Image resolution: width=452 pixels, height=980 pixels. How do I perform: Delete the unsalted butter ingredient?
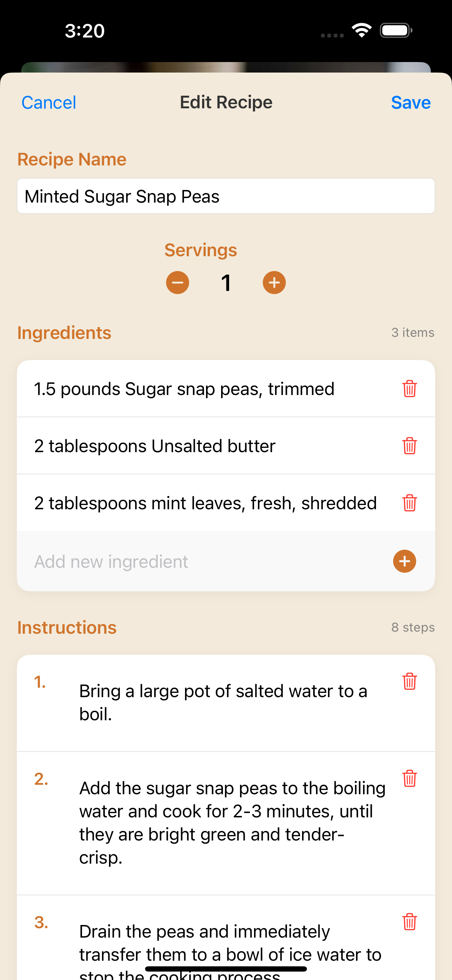[x=409, y=445]
